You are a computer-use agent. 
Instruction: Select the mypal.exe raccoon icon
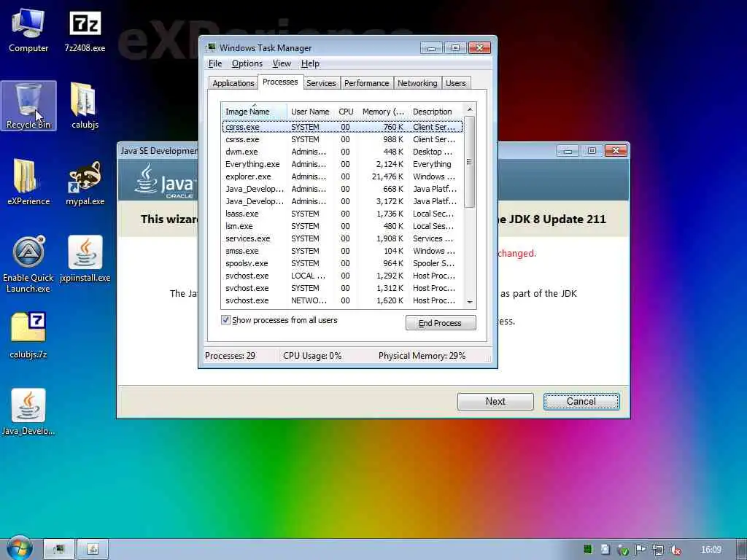pyautogui.click(x=85, y=182)
